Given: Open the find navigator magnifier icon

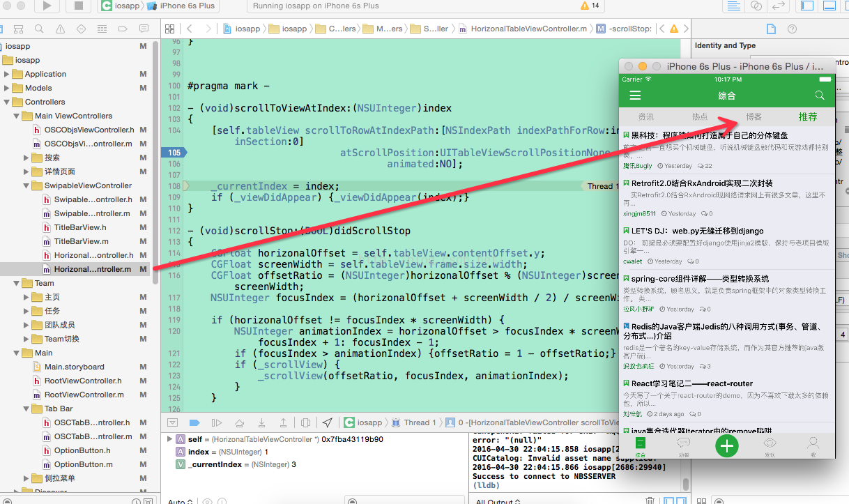Looking at the screenshot, I should pyautogui.click(x=39, y=29).
